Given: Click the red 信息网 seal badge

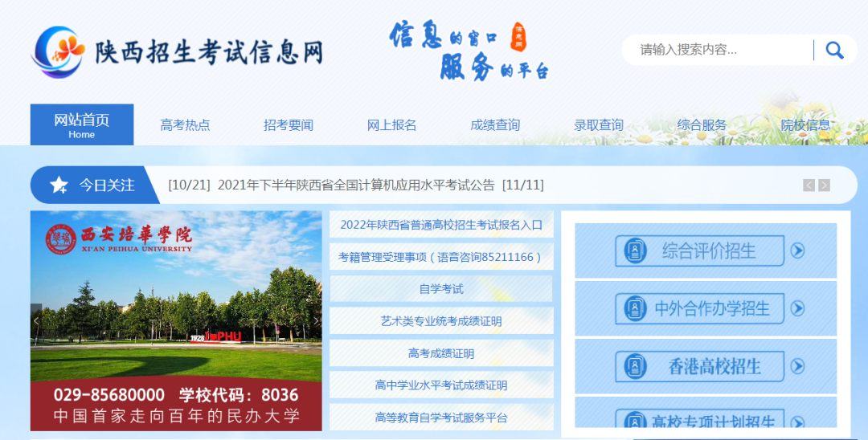Looking at the screenshot, I should 518,37.
